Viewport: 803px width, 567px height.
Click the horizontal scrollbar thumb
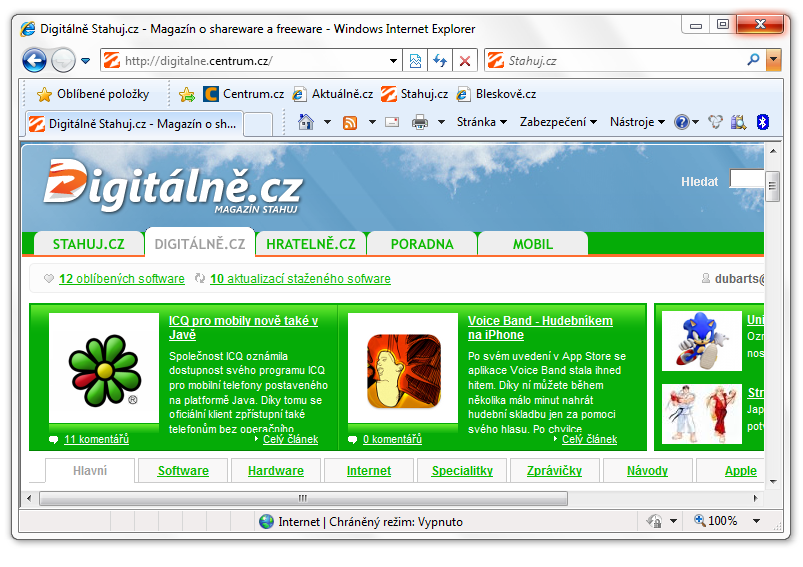(303, 498)
